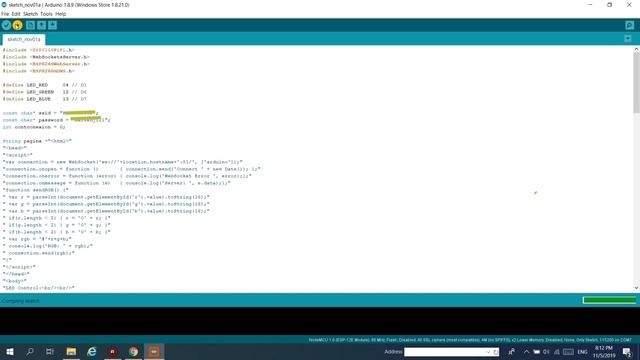Click the ESP8266mDNS.h include line

point(38,71)
